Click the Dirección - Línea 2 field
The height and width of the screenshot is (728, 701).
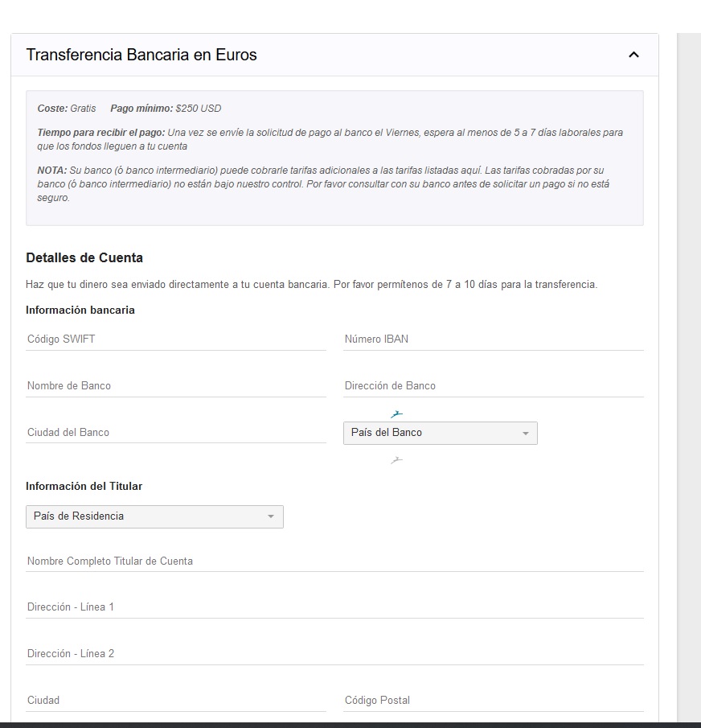pos(334,654)
